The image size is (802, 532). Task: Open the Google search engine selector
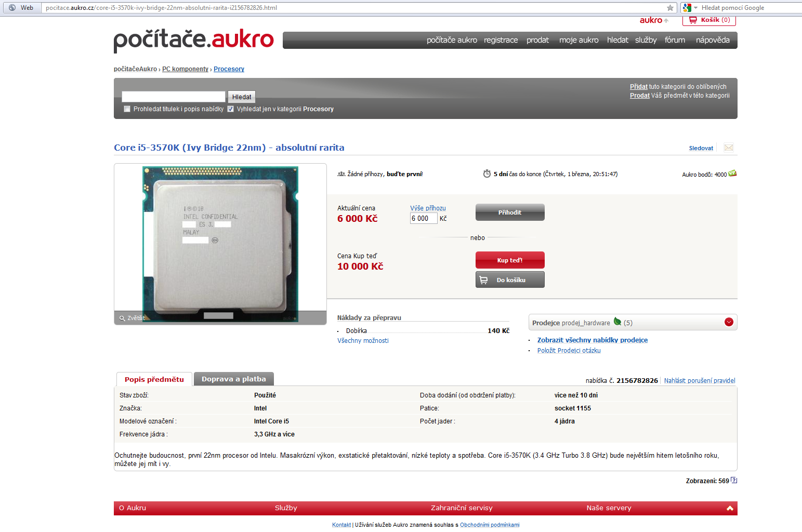(x=690, y=8)
